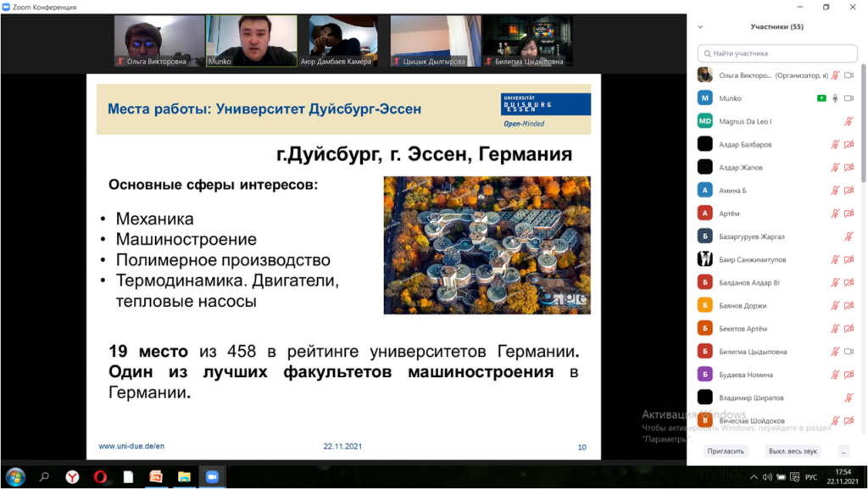Select Munko row in participants list
Screen dimensions: 868x489
(x=777, y=98)
